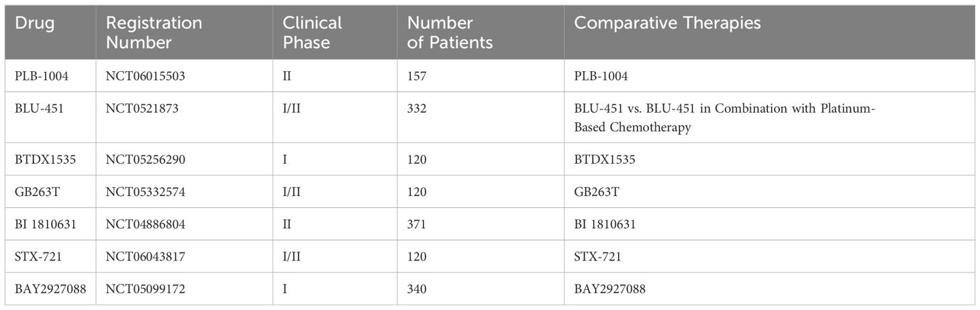Click the Clinical Phase column header

(x=312, y=32)
